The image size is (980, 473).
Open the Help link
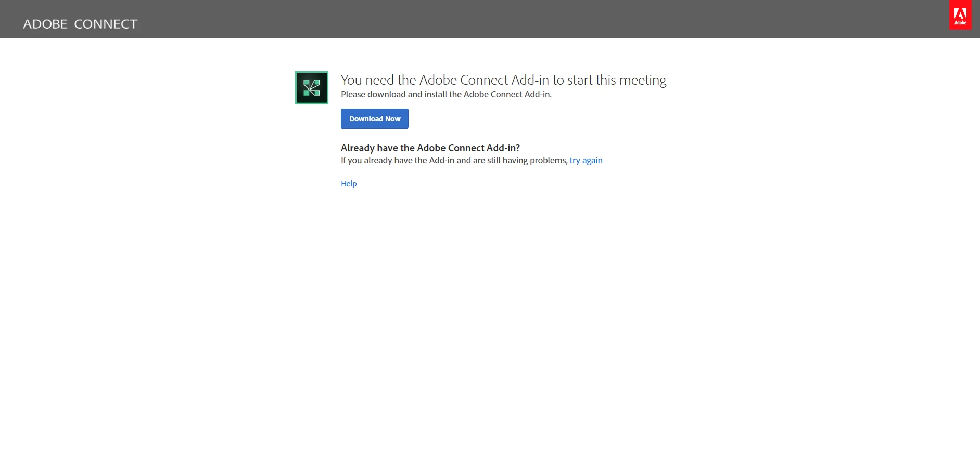[x=349, y=183]
